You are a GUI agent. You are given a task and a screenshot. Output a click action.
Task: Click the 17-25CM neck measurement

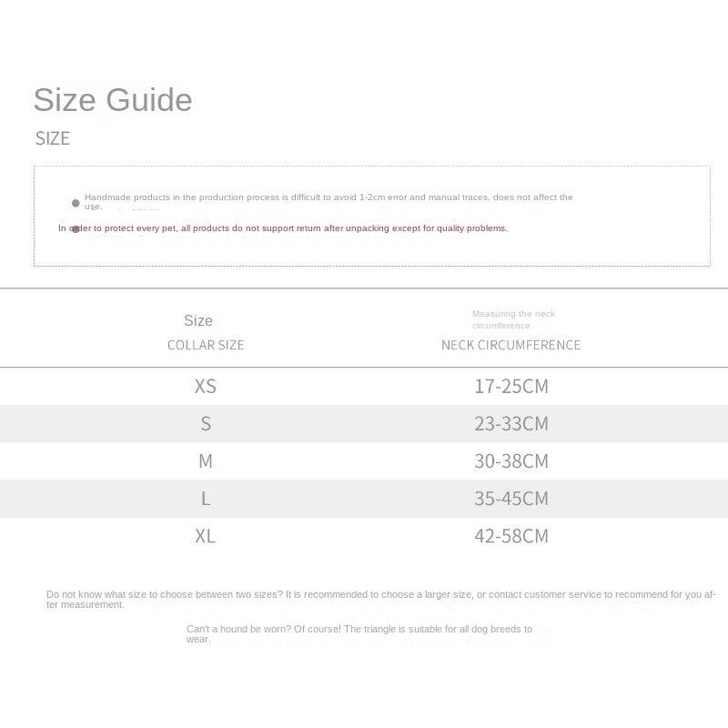point(511,386)
